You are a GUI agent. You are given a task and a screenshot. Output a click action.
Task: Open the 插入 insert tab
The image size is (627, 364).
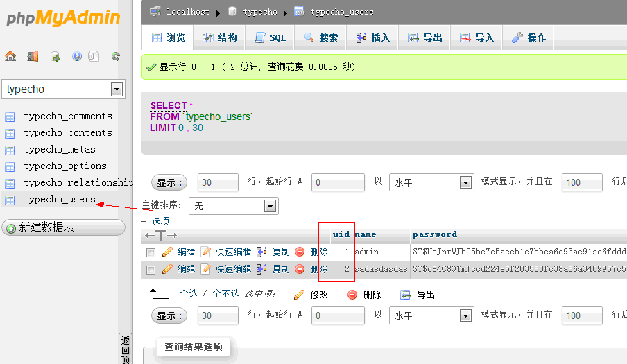point(372,37)
